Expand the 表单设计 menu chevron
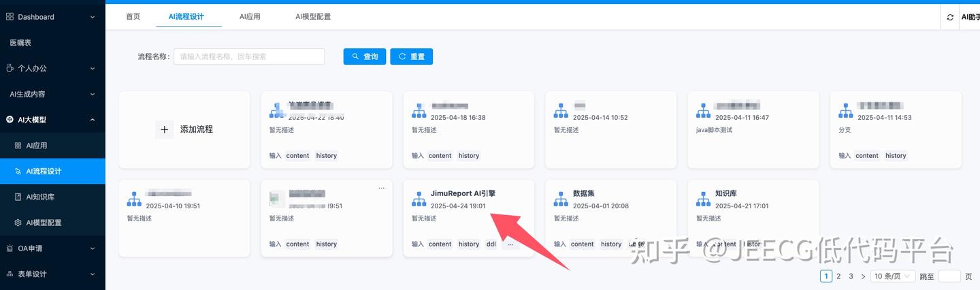Image resolution: width=980 pixels, height=290 pixels. click(x=93, y=274)
